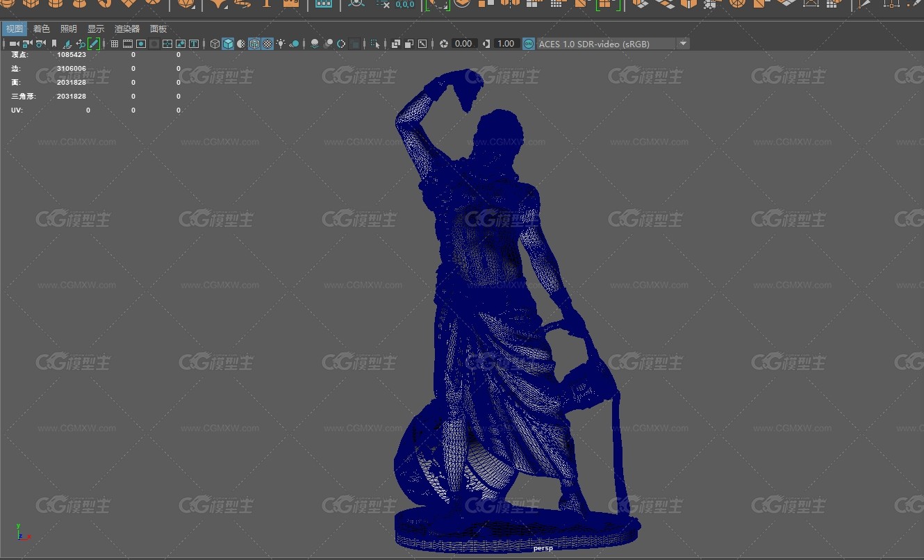Click the 面 row label
The height and width of the screenshot is (560, 924).
pyautogui.click(x=15, y=82)
